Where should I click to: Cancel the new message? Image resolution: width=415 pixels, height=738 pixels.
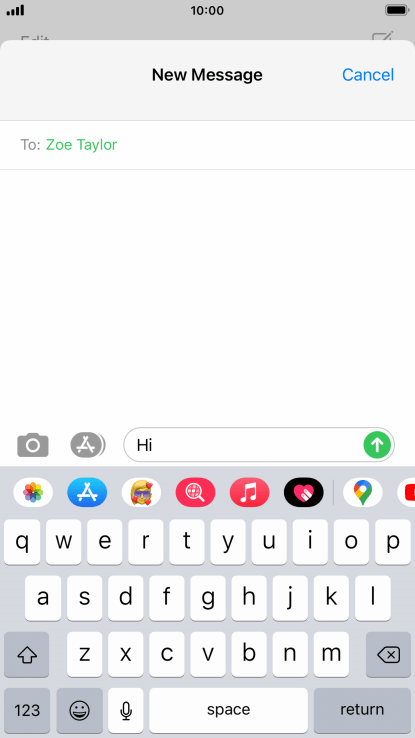point(368,75)
